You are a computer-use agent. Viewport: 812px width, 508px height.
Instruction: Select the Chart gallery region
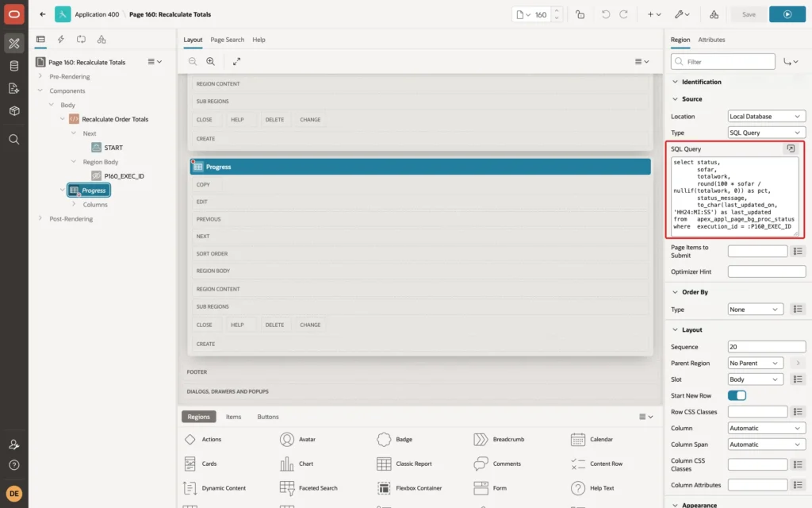(x=297, y=464)
